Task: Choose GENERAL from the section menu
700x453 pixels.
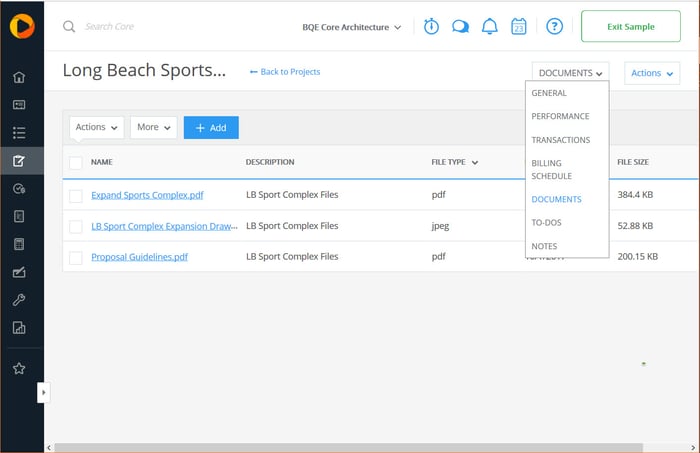Action: pos(549,93)
